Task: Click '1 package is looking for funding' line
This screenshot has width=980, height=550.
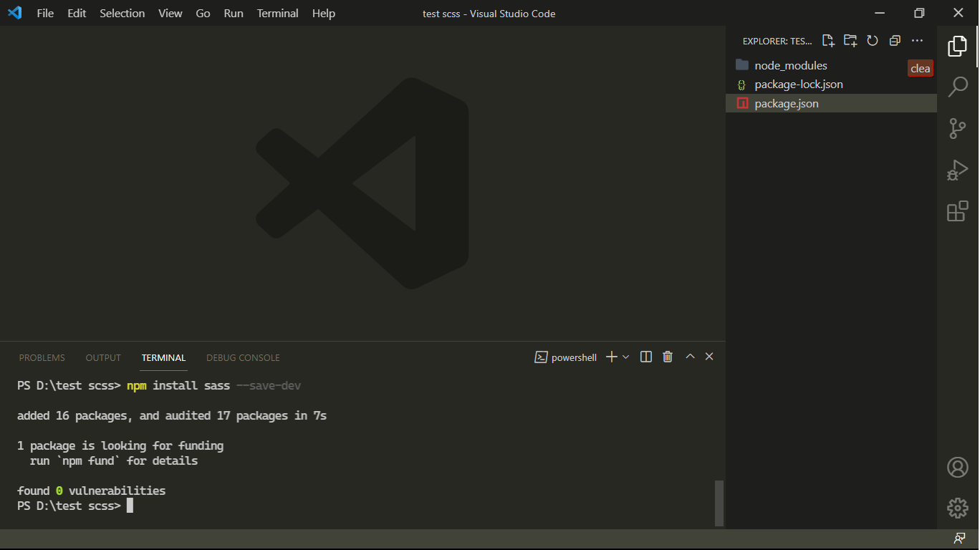Action: [120, 445]
